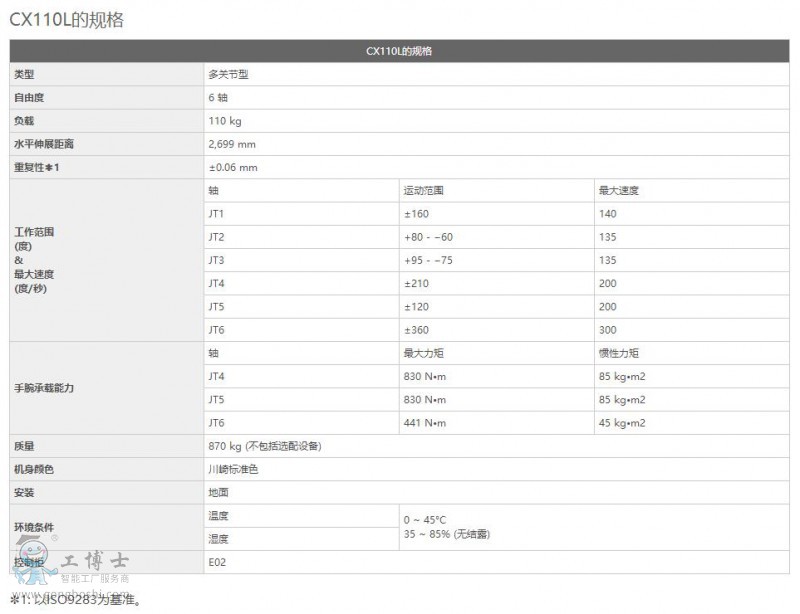Click the 运动范围 column header
800x614 pixels.
pyautogui.click(x=423, y=190)
